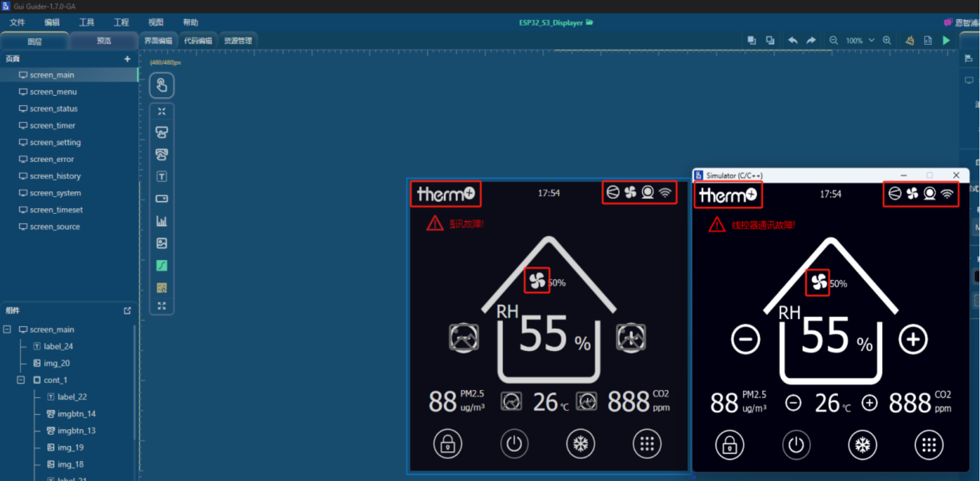Click the generate code file icon
The width and height of the screenshot is (980, 481).
(928, 40)
